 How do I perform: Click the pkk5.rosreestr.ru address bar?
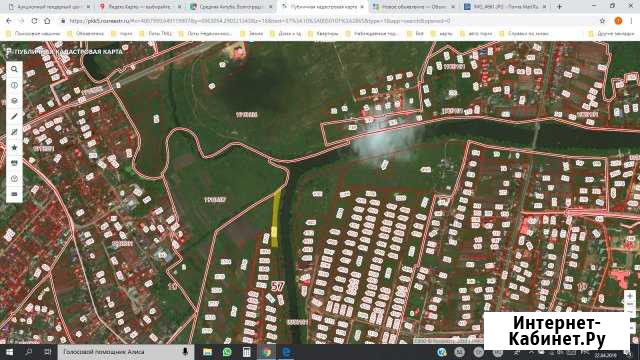(327, 21)
